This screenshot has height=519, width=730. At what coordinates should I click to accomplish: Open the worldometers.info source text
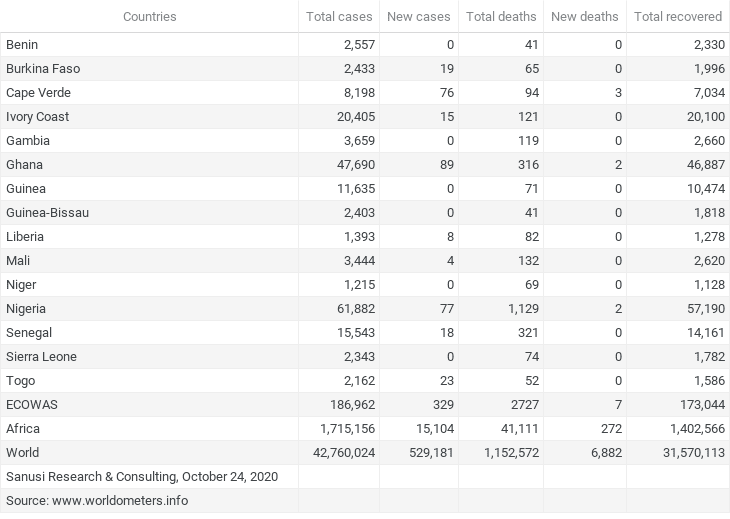(97, 501)
